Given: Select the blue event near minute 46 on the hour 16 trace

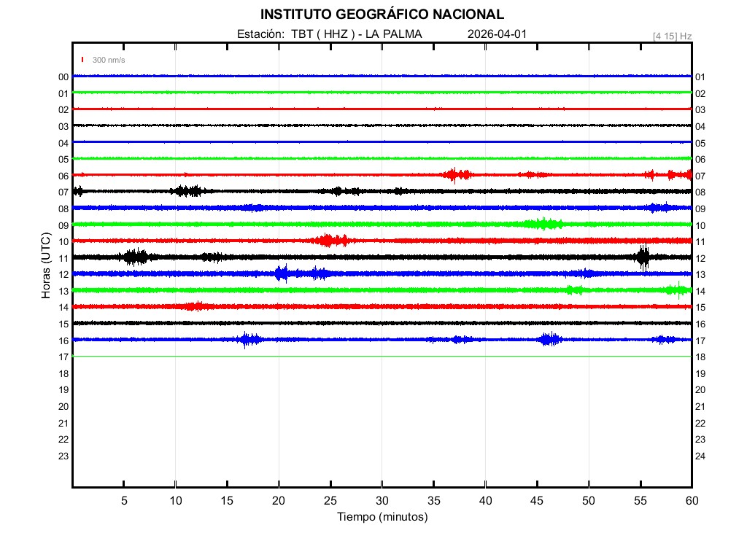Looking at the screenshot, I should coord(549,339).
